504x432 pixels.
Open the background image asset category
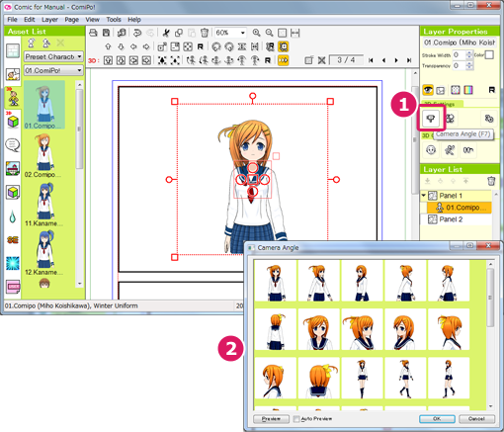pos(13,168)
